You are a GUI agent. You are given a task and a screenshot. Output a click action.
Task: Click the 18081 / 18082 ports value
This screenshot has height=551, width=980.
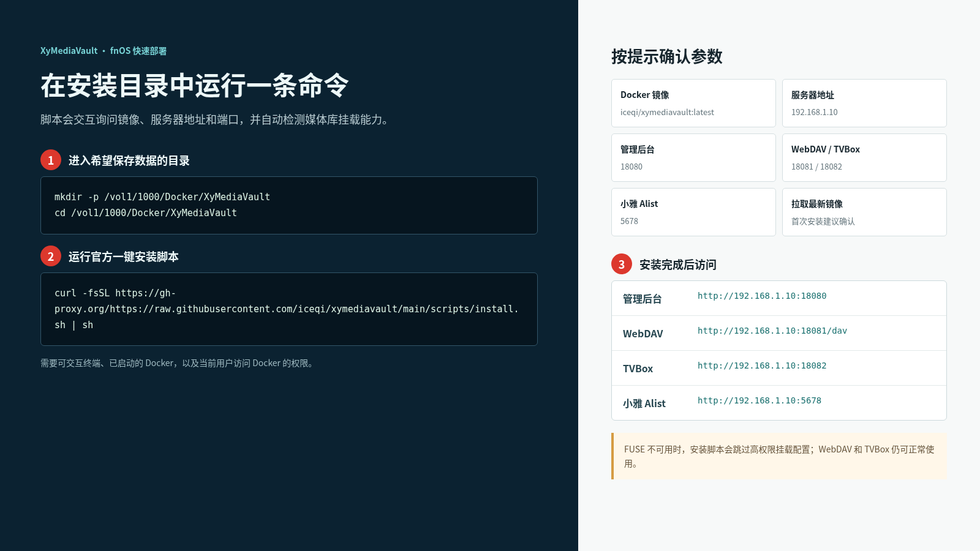816,167
